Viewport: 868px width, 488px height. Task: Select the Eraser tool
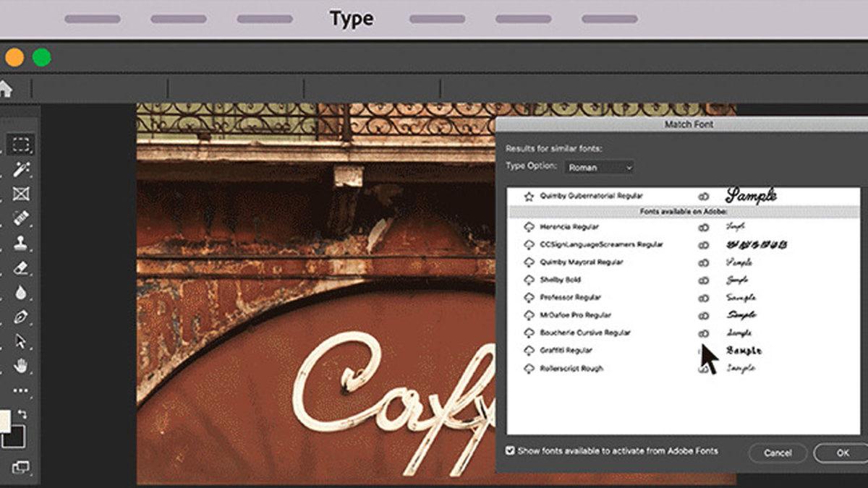[x=22, y=267]
